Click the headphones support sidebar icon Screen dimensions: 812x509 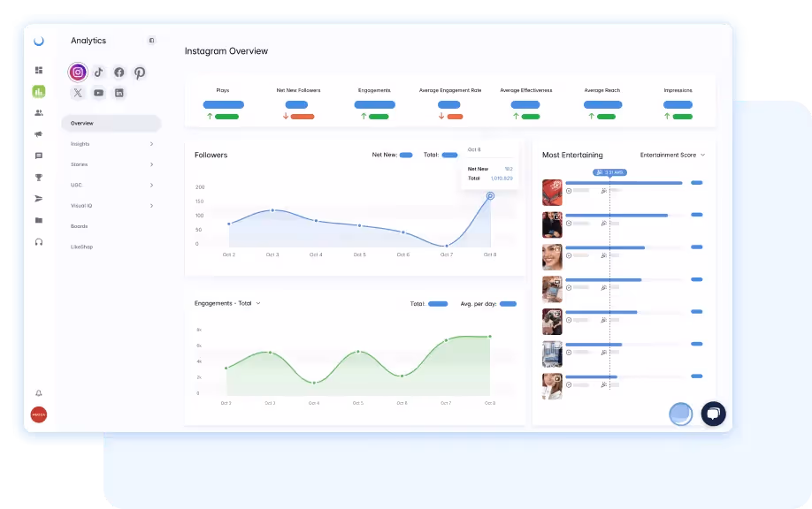38,241
